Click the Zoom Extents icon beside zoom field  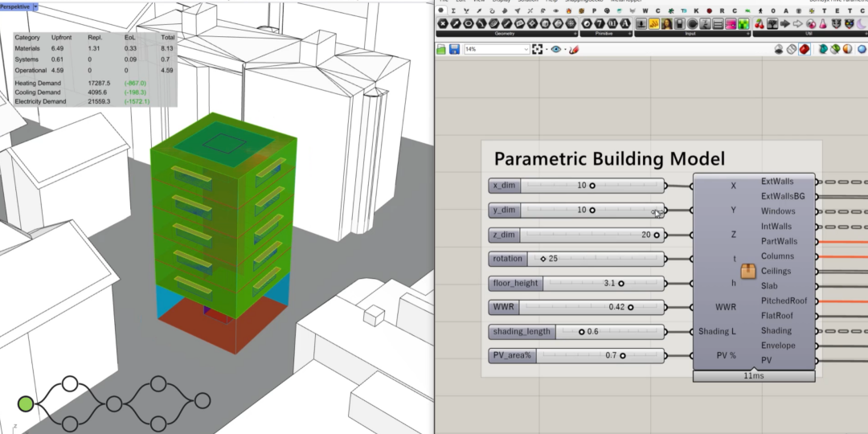click(537, 50)
